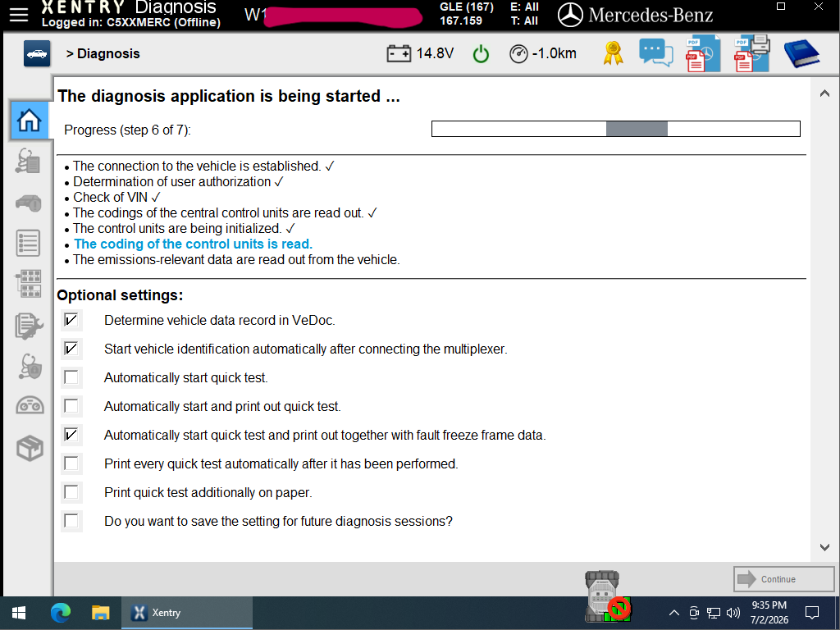This screenshot has width=840, height=630.
Task: Open the blue help book
Action: point(801,53)
